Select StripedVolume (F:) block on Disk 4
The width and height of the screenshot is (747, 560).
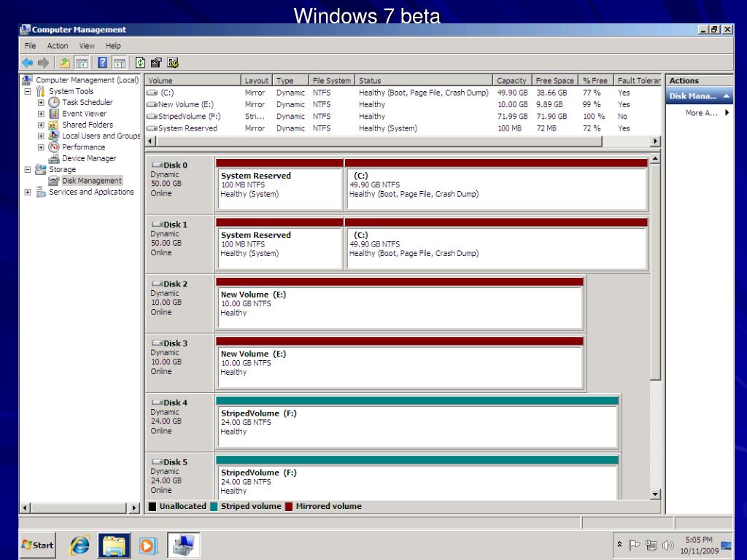coord(417,424)
